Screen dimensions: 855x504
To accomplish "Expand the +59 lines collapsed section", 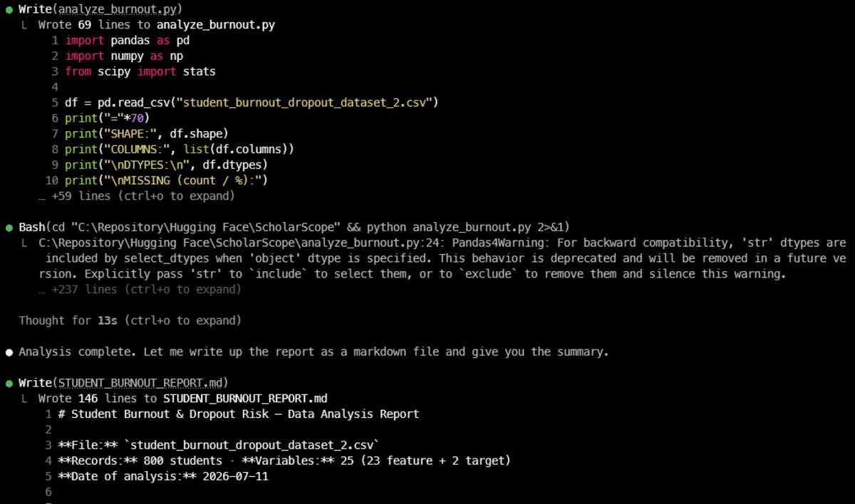I will 136,196.
